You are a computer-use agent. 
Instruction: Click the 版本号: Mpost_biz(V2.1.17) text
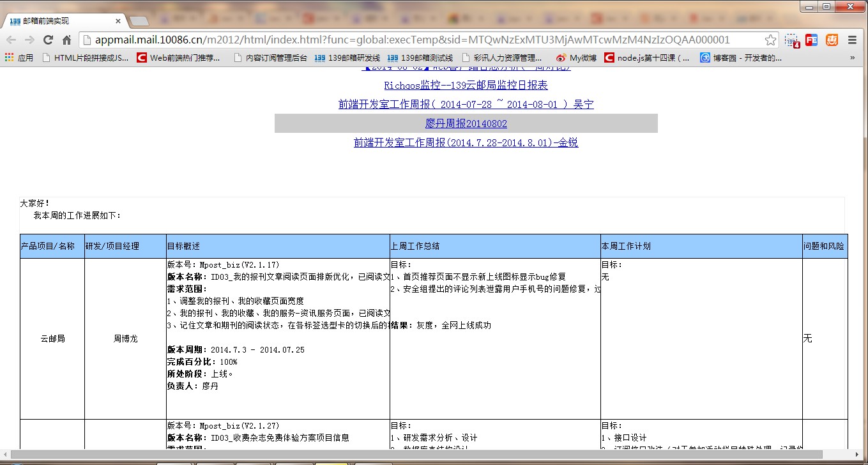(223, 264)
